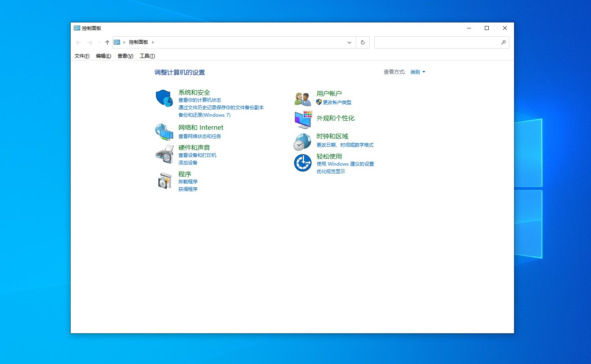Open the 时钟和区域 globe clock icon
This screenshot has height=364, width=591.
pyautogui.click(x=302, y=142)
